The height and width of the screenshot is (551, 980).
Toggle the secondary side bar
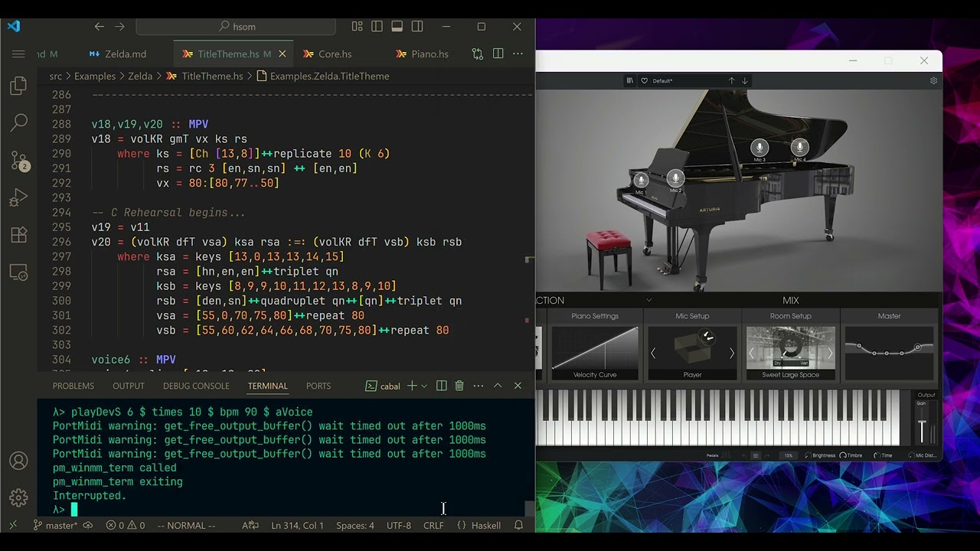(x=417, y=26)
